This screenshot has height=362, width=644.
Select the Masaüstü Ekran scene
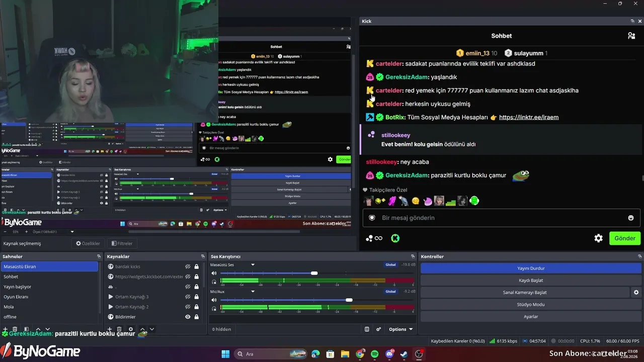coord(49,266)
